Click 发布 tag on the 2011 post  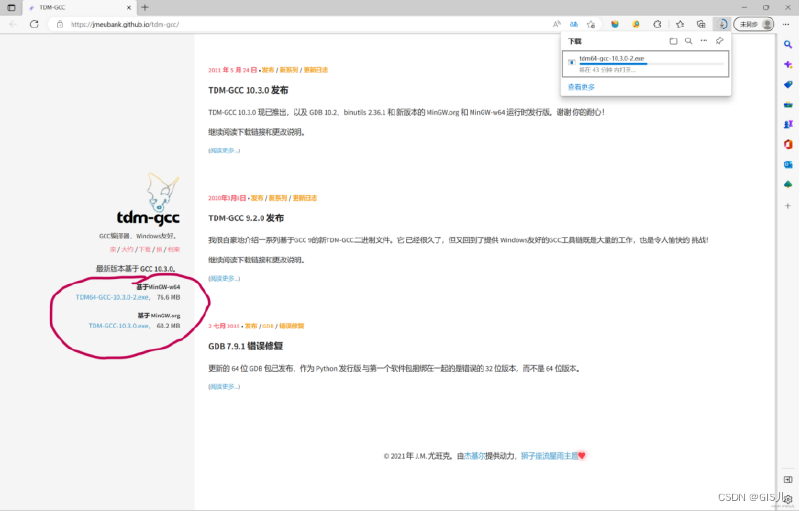point(268,70)
